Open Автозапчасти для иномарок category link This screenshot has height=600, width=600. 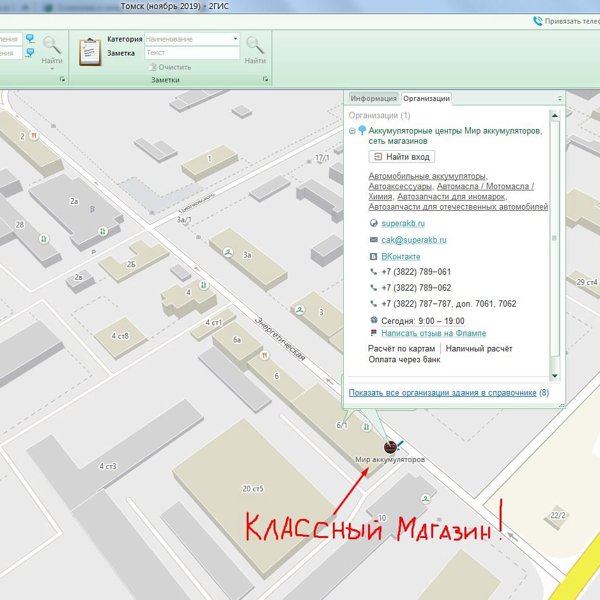click(451, 197)
